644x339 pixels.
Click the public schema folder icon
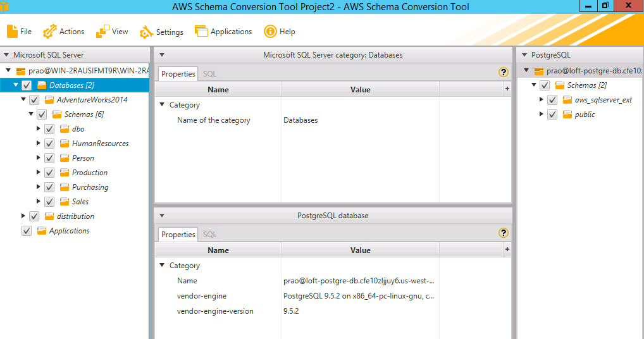click(x=567, y=114)
